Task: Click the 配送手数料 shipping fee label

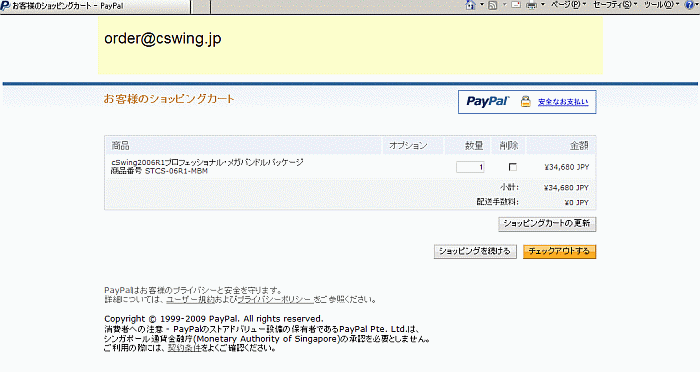Action: coord(497,202)
